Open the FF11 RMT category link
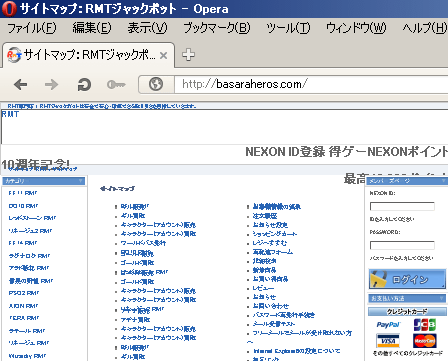Image resolution: width=448 pixels, height=361 pixels. tap(23, 193)
